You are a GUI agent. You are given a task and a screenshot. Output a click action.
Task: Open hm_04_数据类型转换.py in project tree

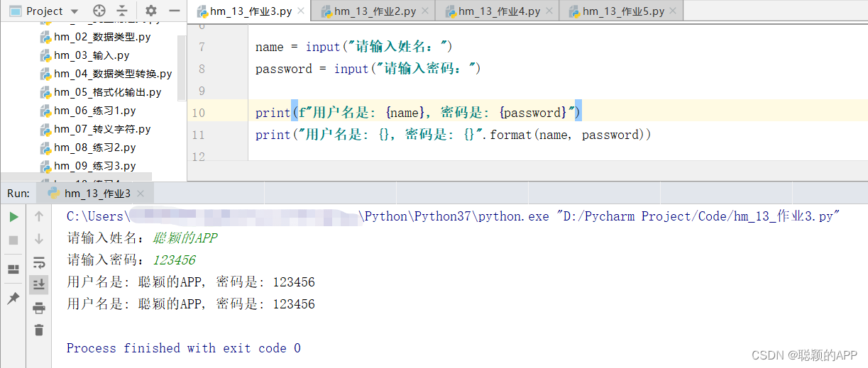(x=113, y=74)
